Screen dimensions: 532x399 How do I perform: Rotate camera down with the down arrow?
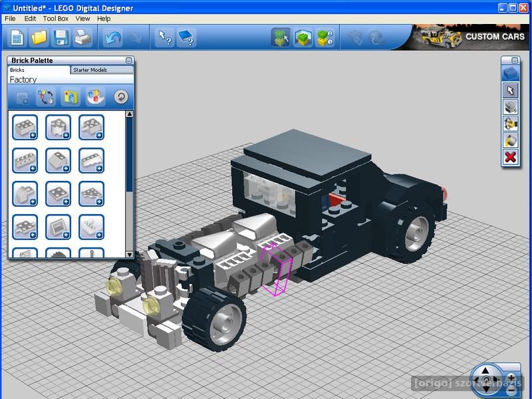[485, 390]
